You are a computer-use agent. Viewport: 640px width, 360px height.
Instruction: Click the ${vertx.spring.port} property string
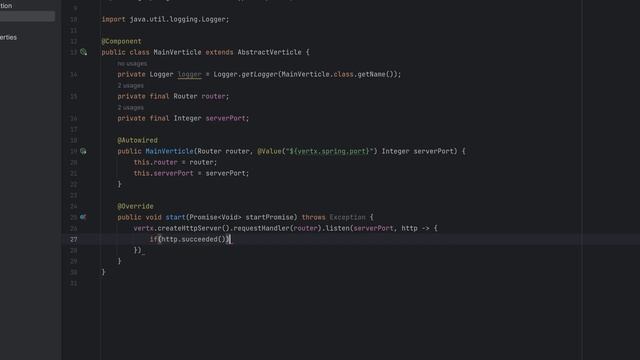click(x=329, y=151)
